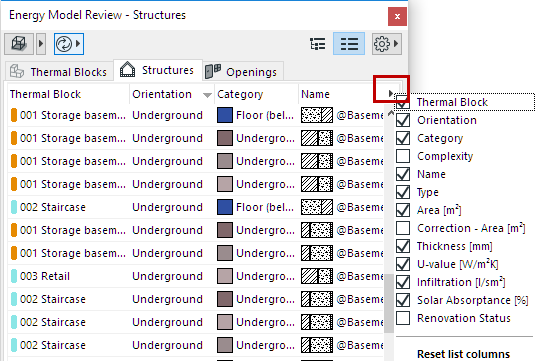Click the orange marker of first Storage basement row

[x=14, y=115]
